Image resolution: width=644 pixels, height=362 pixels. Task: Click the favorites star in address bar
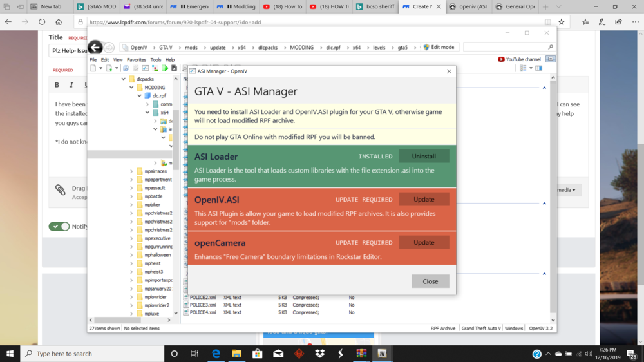tap(561, 22)
